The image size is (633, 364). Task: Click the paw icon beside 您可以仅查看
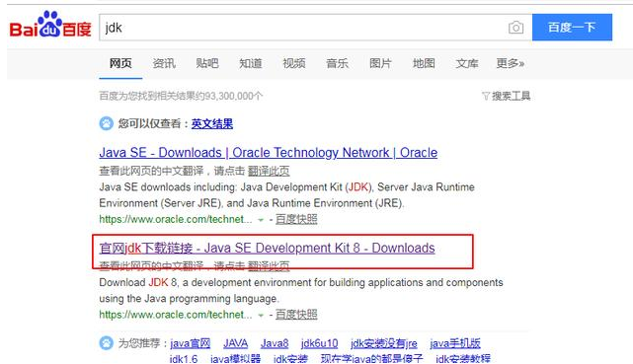[x=107, y=123]
